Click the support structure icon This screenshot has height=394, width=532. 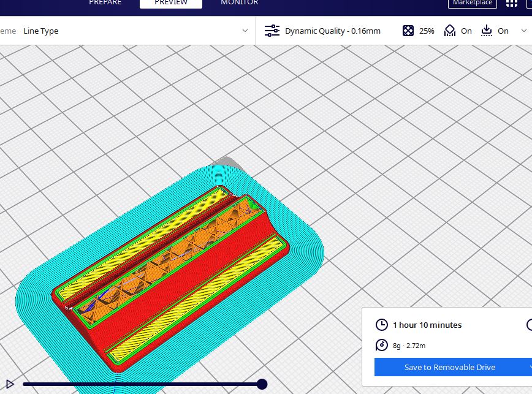(450, 31)
